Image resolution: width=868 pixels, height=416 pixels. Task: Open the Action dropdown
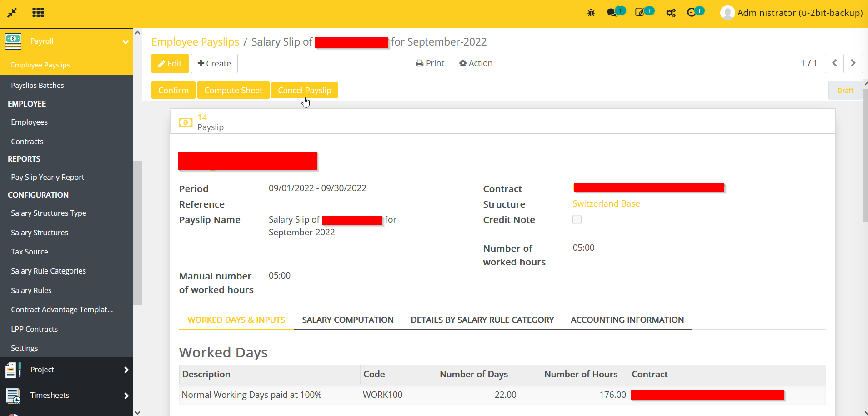point(476,63)
